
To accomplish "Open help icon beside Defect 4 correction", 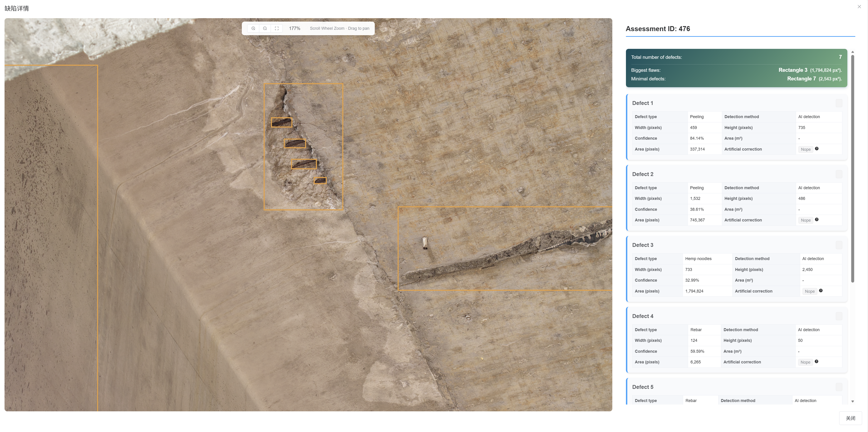I will [x=816, y=362].
